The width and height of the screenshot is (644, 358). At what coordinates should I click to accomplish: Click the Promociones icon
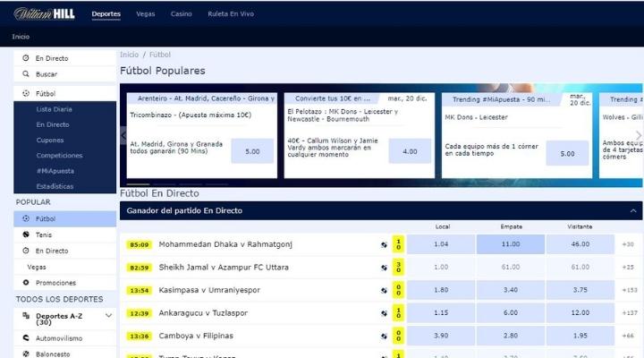[x=25, y=283]
